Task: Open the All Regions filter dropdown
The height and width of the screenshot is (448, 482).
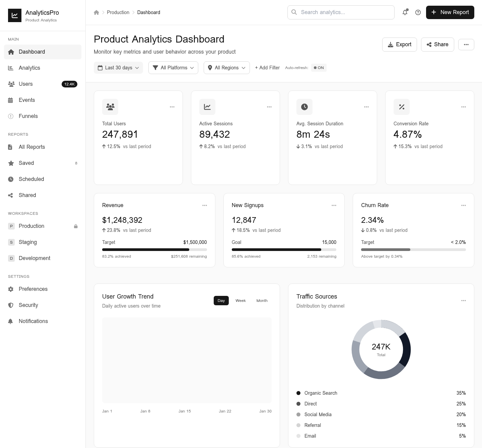Action: (x=226, y=68)
